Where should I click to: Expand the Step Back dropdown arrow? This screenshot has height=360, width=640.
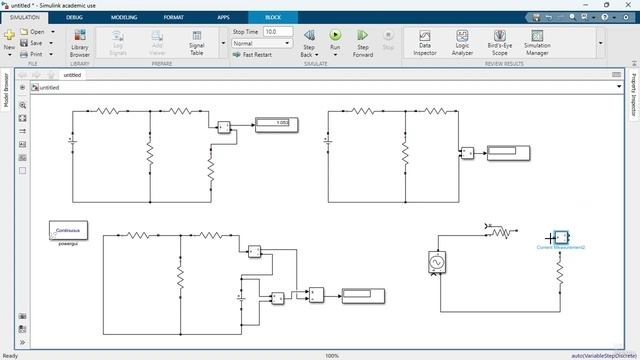pos(317,55)
